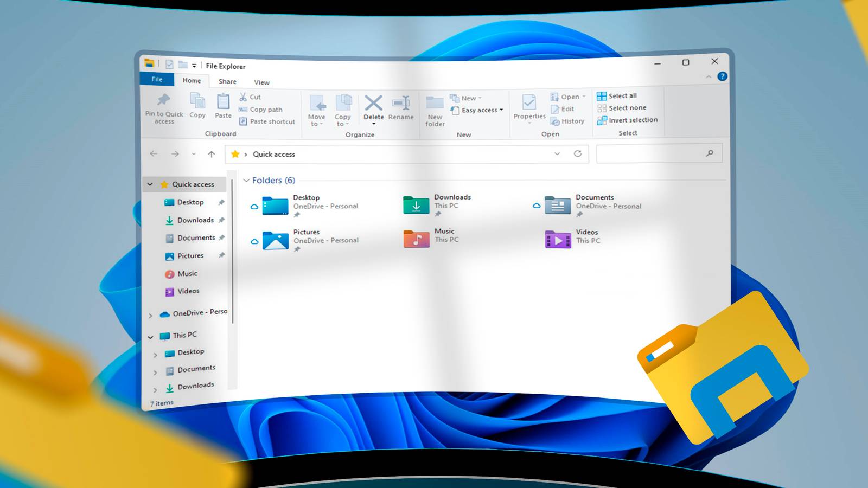Click the Delete icon in the ribbon
Screen dimensions: 868x488
click(x=373, y=104)
